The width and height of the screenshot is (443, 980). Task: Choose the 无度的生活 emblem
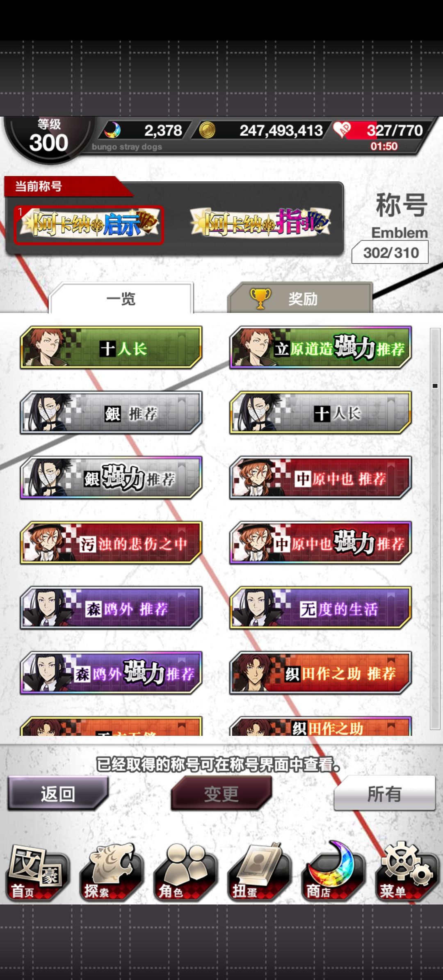tap(321, 608)
